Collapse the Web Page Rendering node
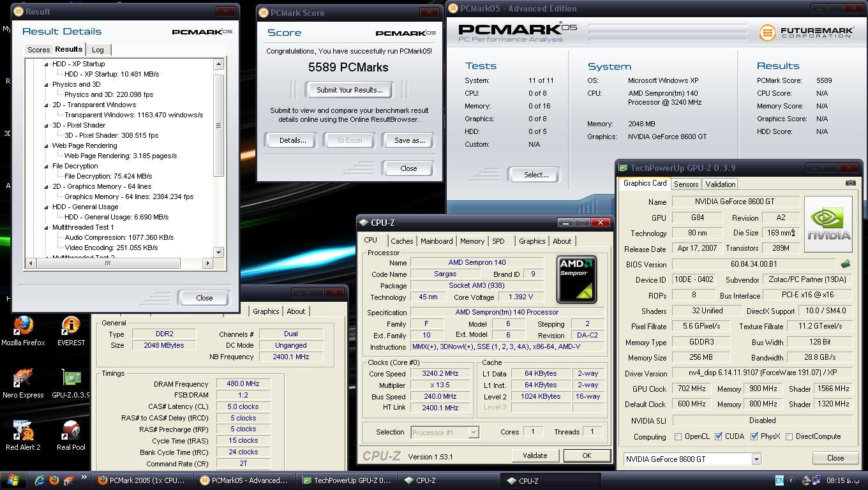The image size is (868, 490). [x=46, y=145]
